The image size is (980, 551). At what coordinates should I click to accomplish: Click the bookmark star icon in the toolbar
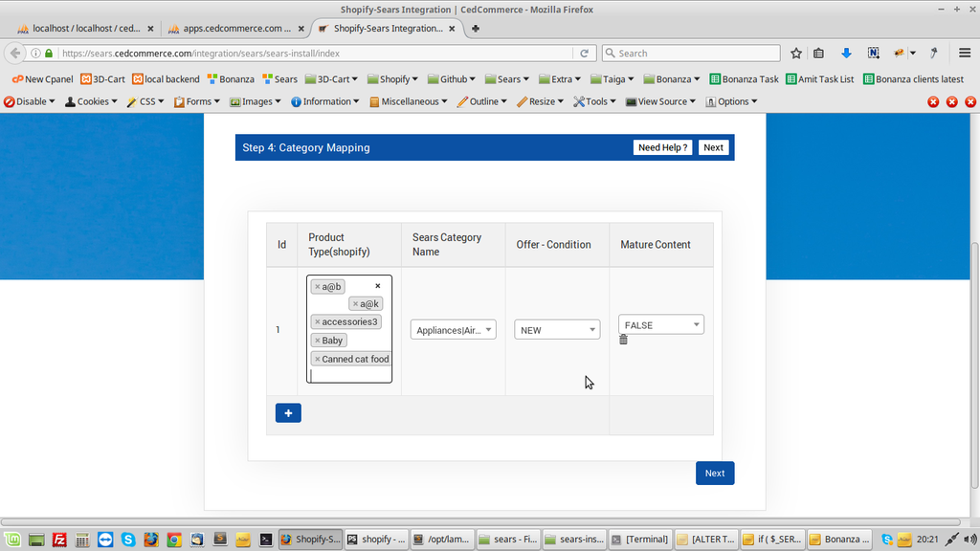pyautogui.click(x=795, y=54)
